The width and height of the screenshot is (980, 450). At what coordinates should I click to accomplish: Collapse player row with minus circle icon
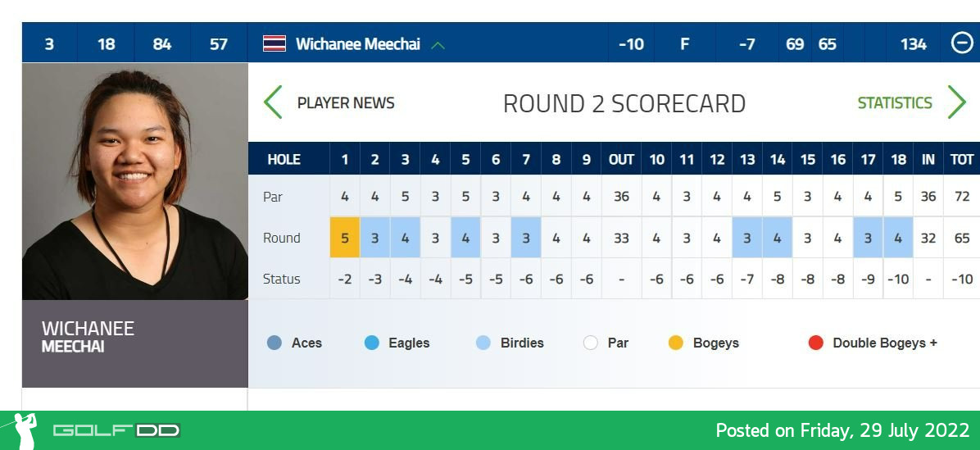962,43
